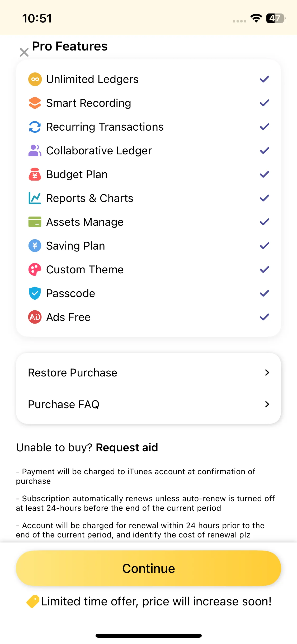Tap the pink Custom Theme palette icon
This screenshot has height=644, width=297.
[35, 270]
